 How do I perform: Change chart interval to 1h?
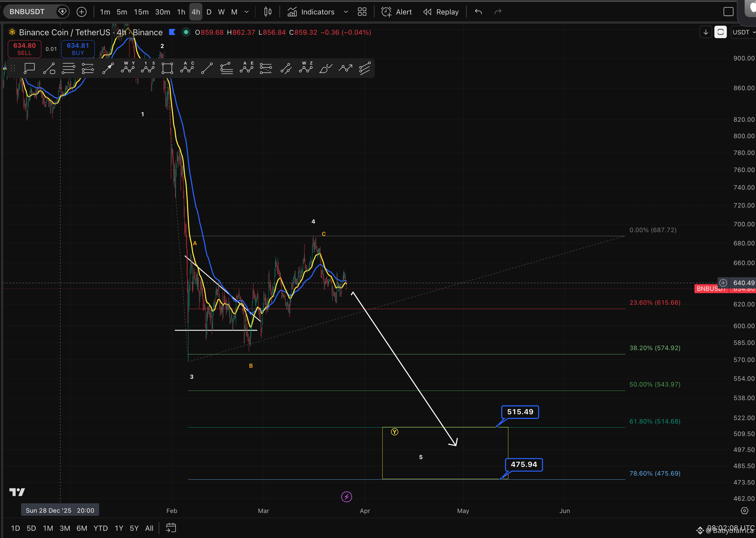tap(181, 12)
